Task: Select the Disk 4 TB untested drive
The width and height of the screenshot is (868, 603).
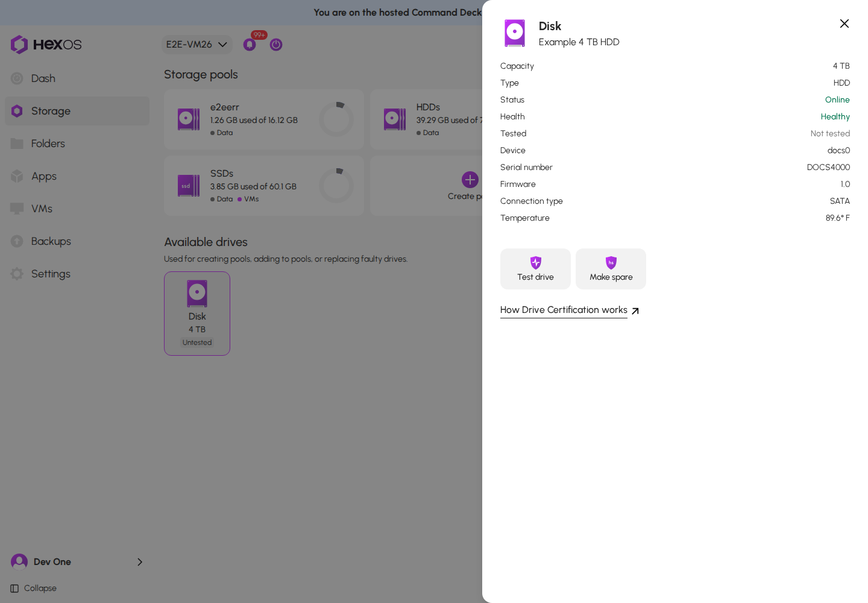Action: coord(197,314)
